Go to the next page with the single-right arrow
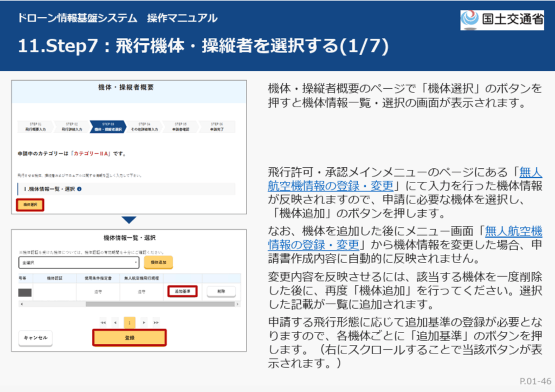The image size is (555, 392). (x=144, y=322)
